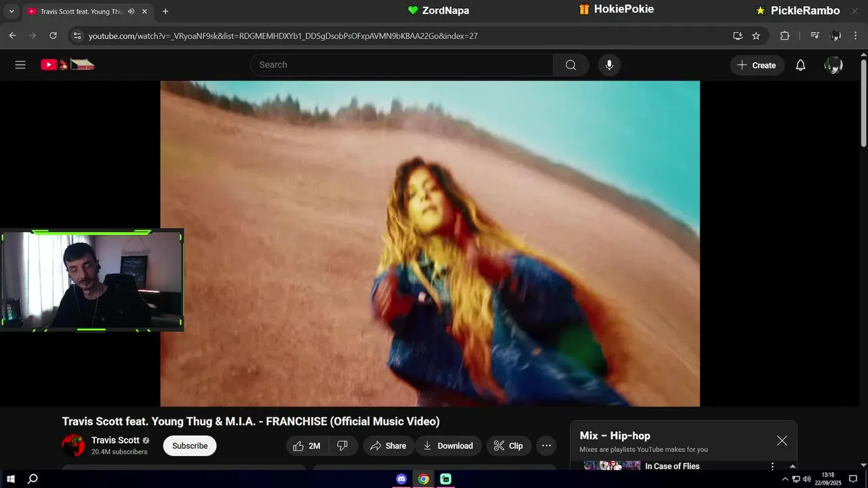The height and width of the screenshot is (488, 868).
Task: View site information icon in address bar
Action: click(x=77, y=36)
